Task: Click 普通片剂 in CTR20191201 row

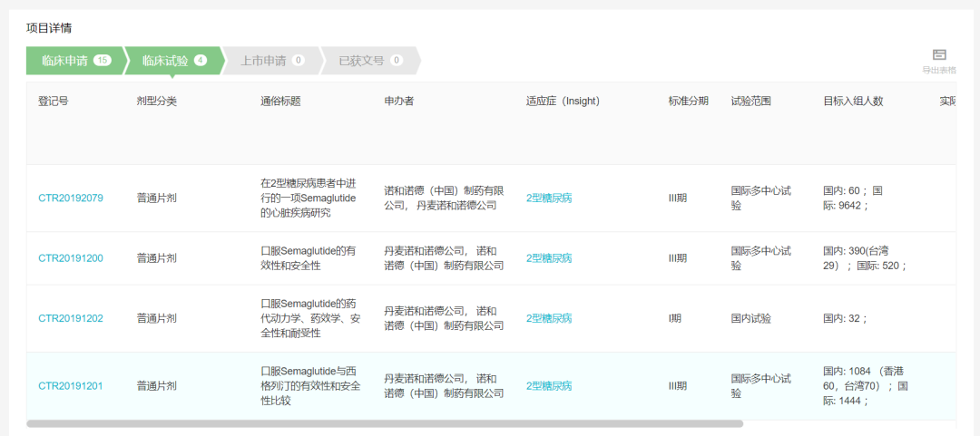Action: pos(157,385)
